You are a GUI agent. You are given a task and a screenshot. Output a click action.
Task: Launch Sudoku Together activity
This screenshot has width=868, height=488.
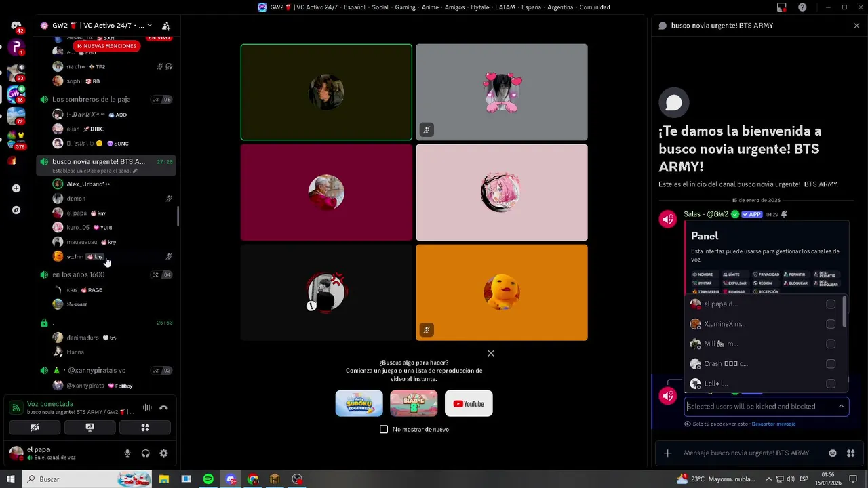tap(359, 403)
